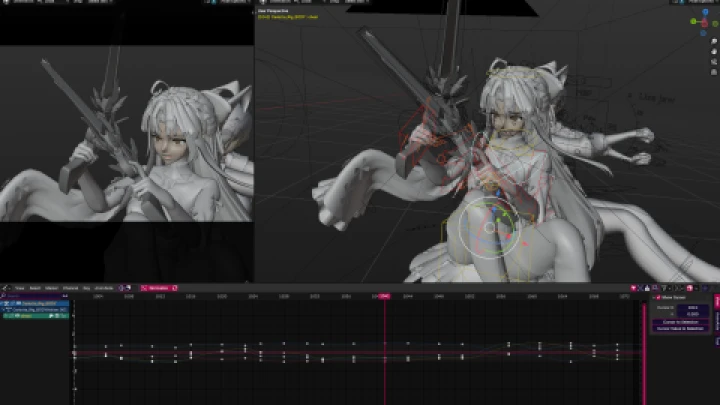Open the Marker menu in Graph Editor
720x405 pixels.
(x=51, y=288)
